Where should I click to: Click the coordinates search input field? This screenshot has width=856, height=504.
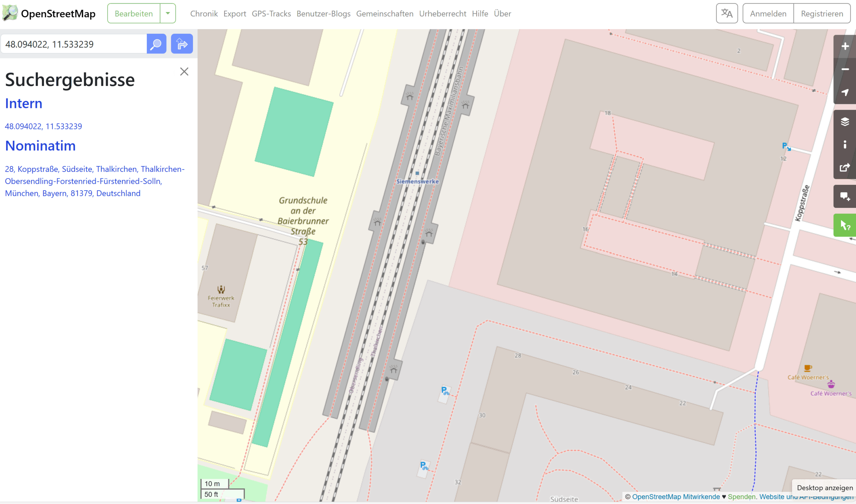pos(74,44)
